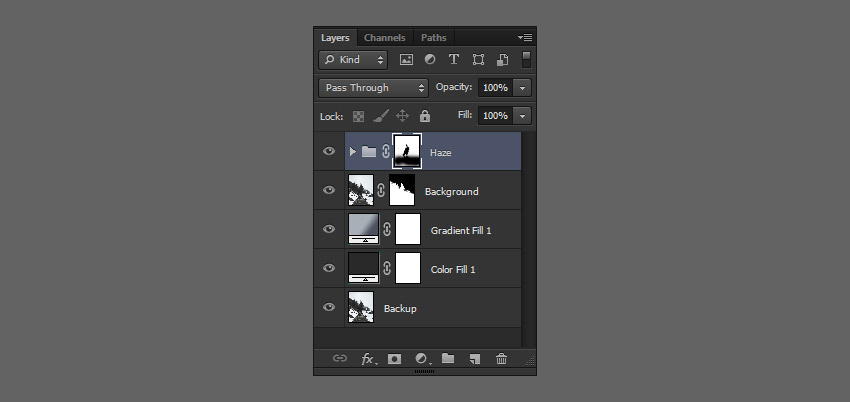Lock position move icon
Viewport: 850px width, 402px height.
point(402,116)
